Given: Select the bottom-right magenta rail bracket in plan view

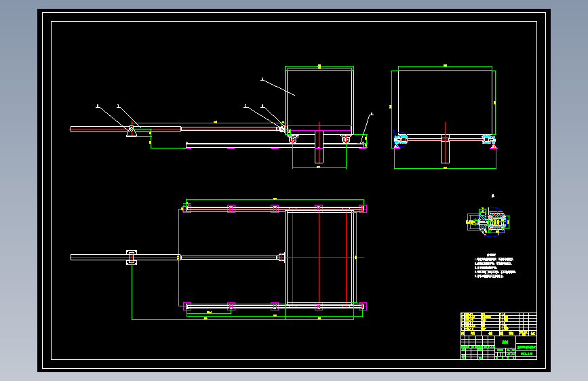Looking at the screenshot, I should [363, 306].
